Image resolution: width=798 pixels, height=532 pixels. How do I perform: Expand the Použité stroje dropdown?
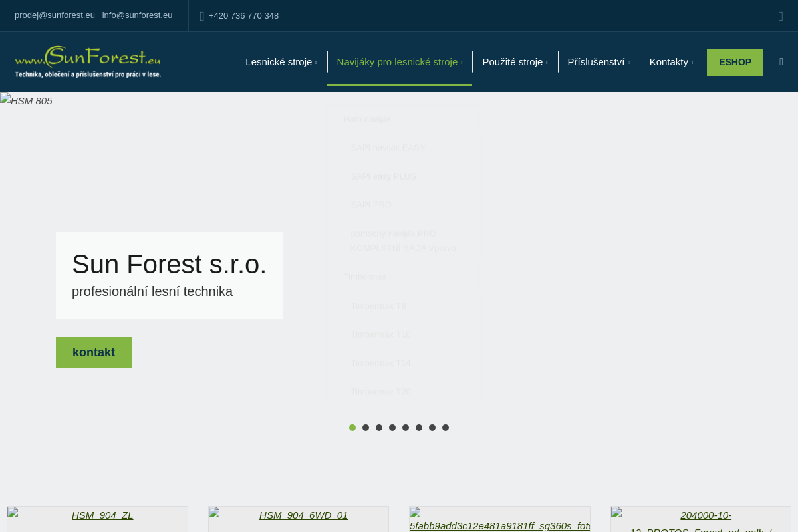(515, 62)
